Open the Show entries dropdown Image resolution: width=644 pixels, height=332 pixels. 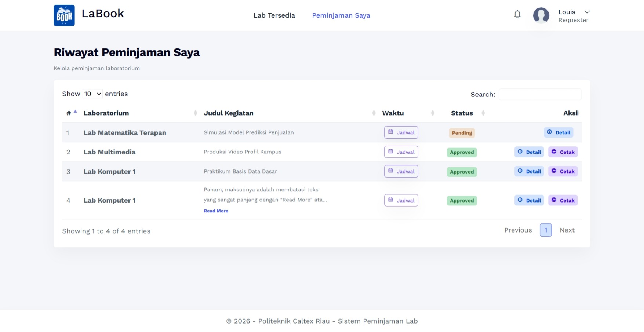point(92,94)
